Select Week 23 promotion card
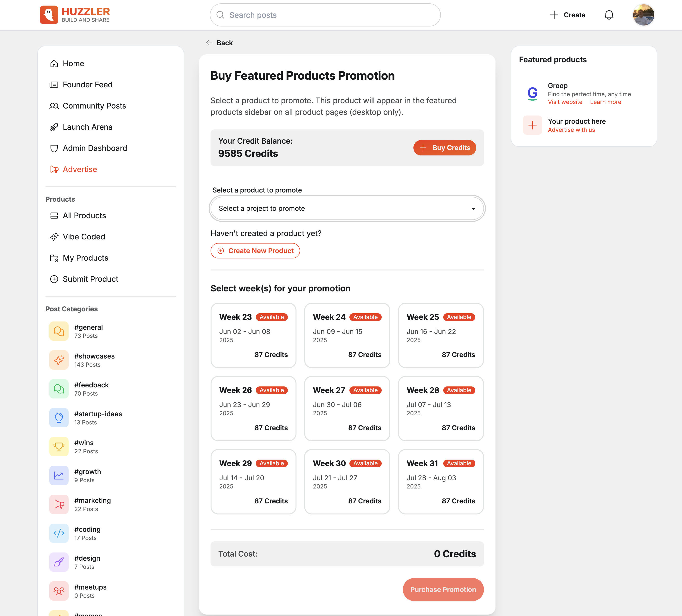The height and width of the screenshot is (616, 682). [253, 335]
